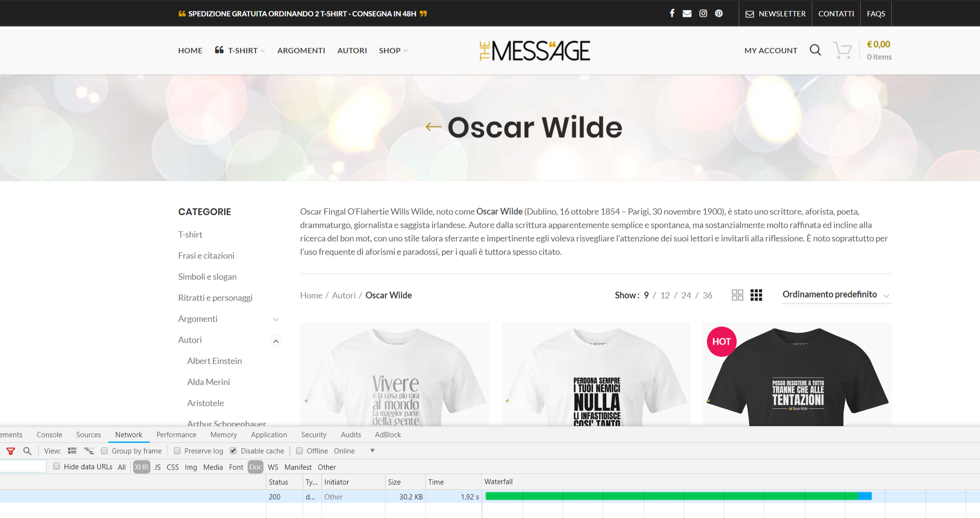Open the shopping cart icon
The height and width of the screenshot is (518, 980).
843,50
